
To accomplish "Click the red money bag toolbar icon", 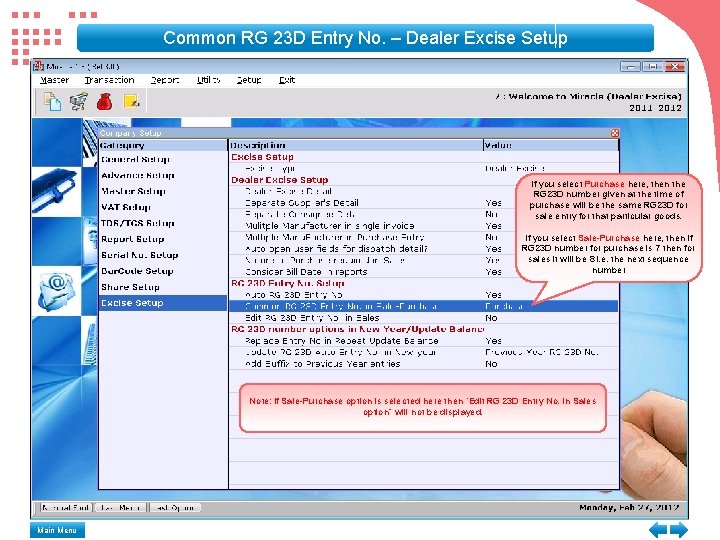I will coord(105,101).
